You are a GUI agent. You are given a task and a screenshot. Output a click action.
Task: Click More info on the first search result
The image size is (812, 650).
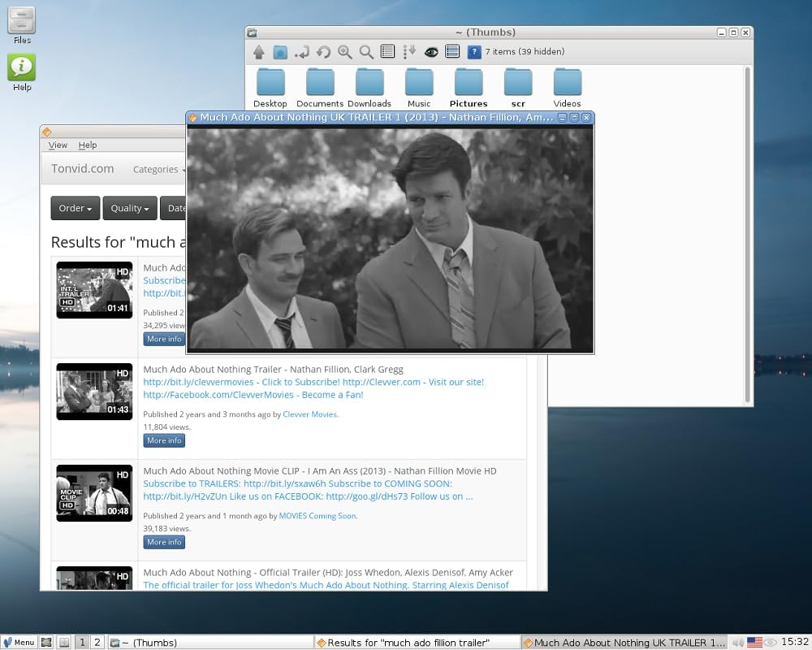[163, 339]
